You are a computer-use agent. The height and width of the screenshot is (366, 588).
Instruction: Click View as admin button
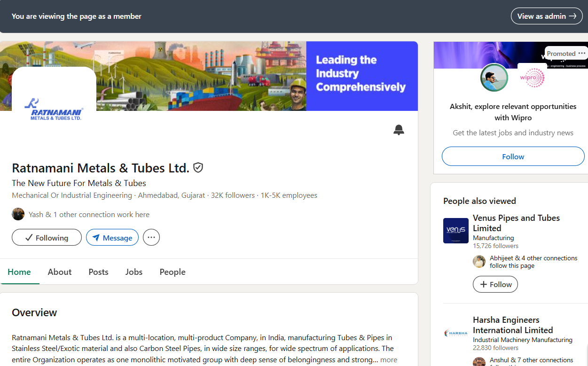tap(547, 16)
